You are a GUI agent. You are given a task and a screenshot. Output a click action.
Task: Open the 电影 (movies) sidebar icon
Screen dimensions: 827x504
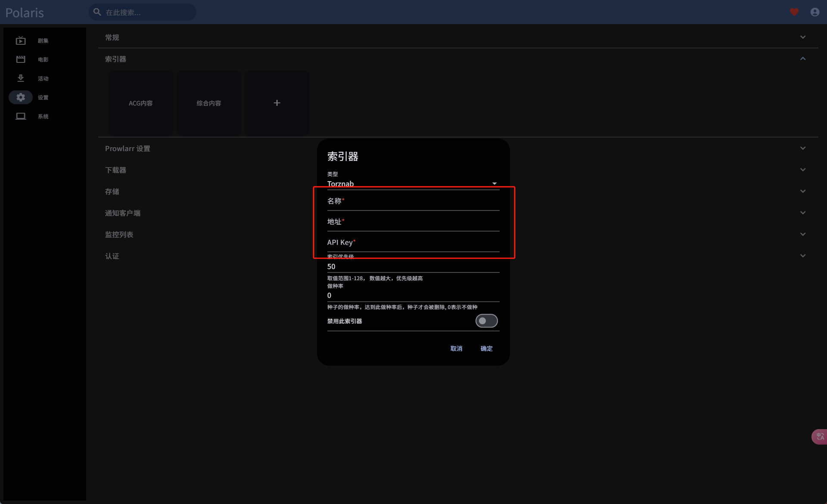pyautogui.click(x=21, y=59)
